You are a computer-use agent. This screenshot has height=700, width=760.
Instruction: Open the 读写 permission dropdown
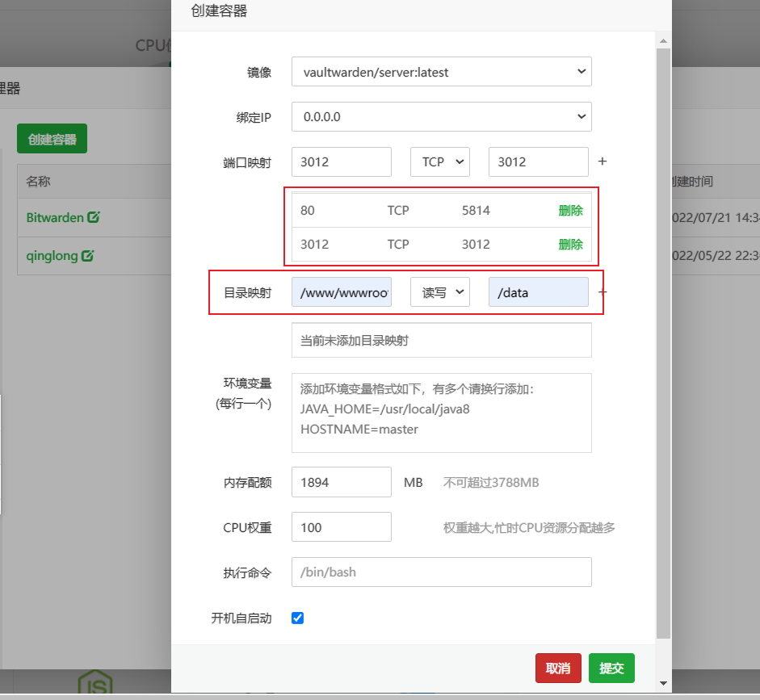click(439, 292)
